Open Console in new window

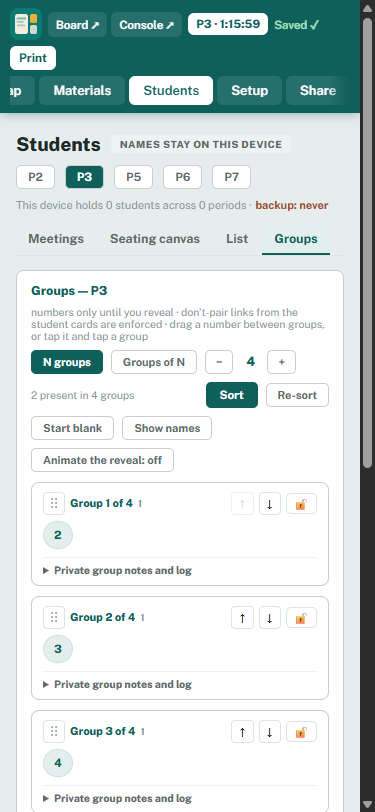pos(147,25)
